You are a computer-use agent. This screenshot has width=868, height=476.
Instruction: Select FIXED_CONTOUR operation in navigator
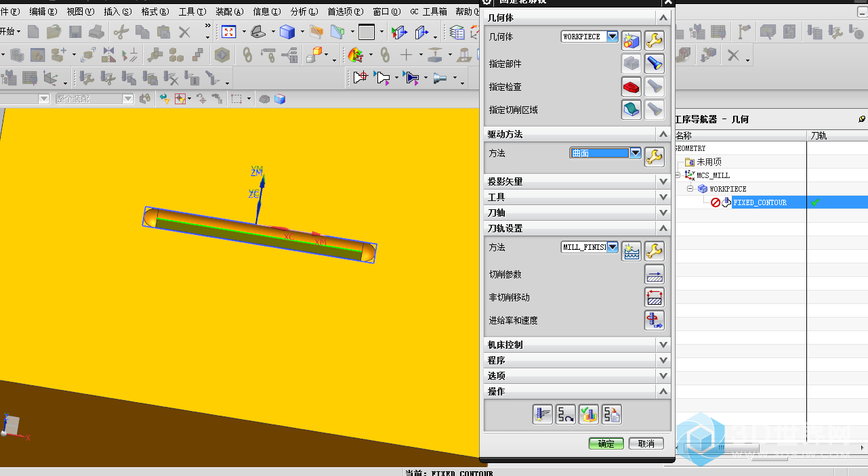pyautogui.click(x=760, y=202)
